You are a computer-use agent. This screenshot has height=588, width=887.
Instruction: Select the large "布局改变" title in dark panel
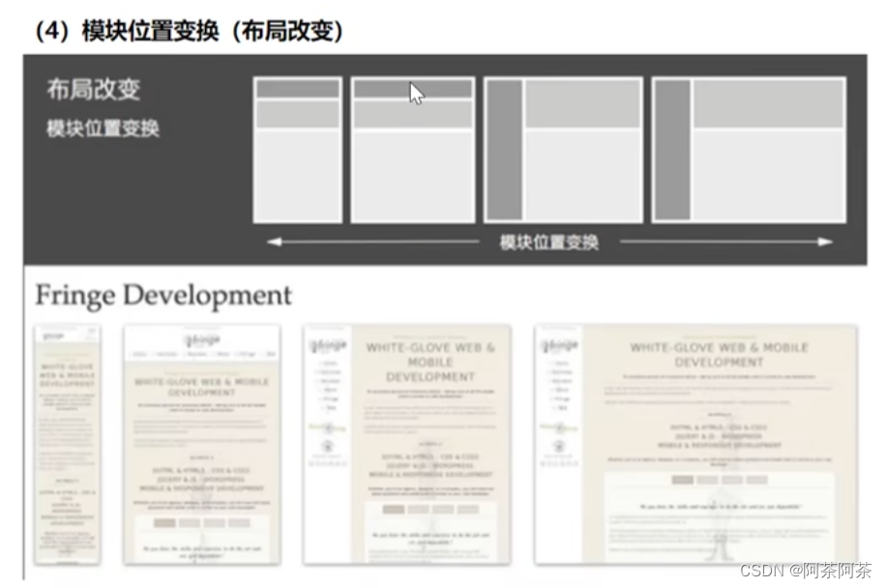(93, 89)
